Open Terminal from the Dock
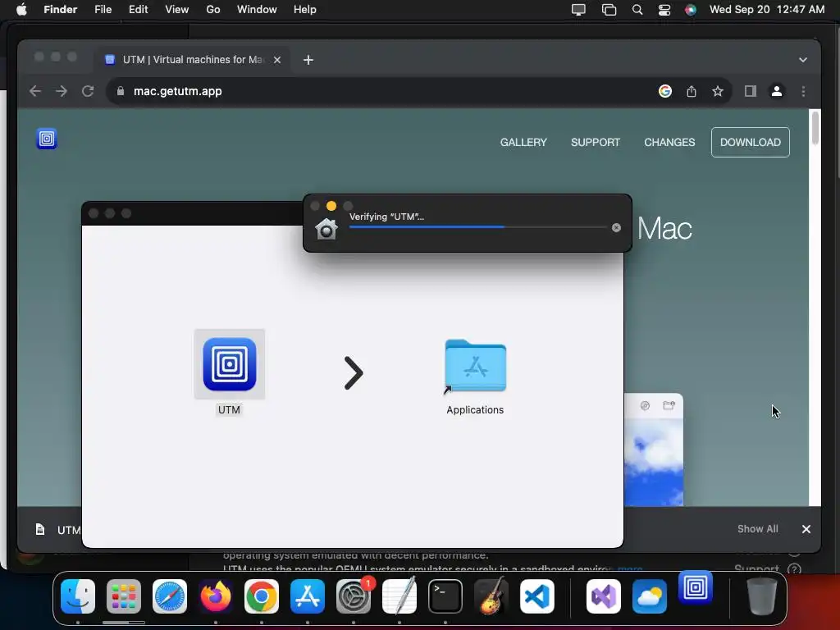This screenshot has width=840, height=630. 445,596
